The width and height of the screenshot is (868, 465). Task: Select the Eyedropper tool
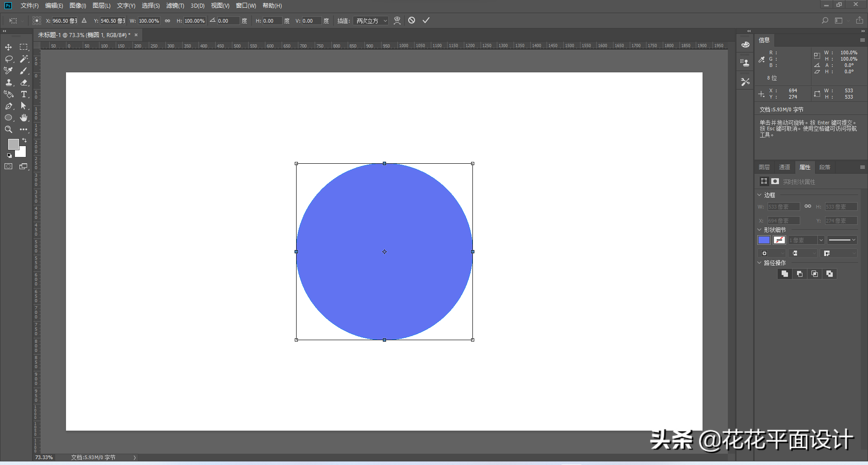9,71
